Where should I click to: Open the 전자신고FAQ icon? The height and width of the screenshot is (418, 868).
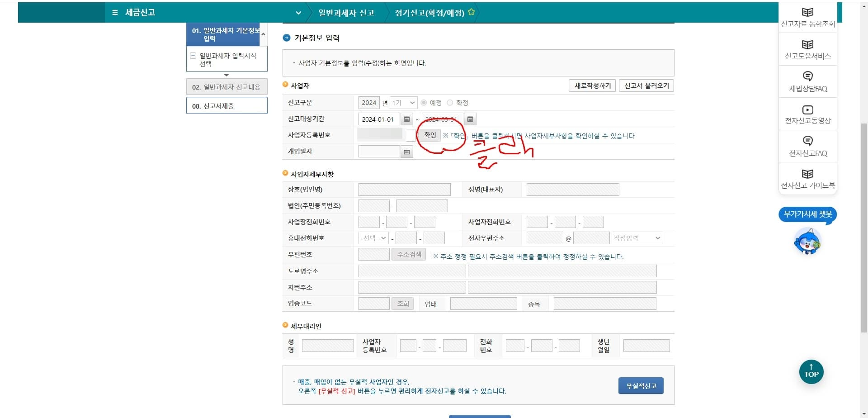[807, 146]
